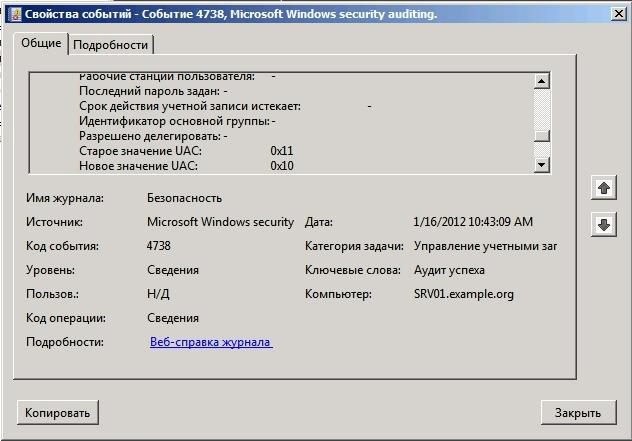Viewport: 632px width, 441px height.
Task: Click the Копировать button
Action: [58, 413]
